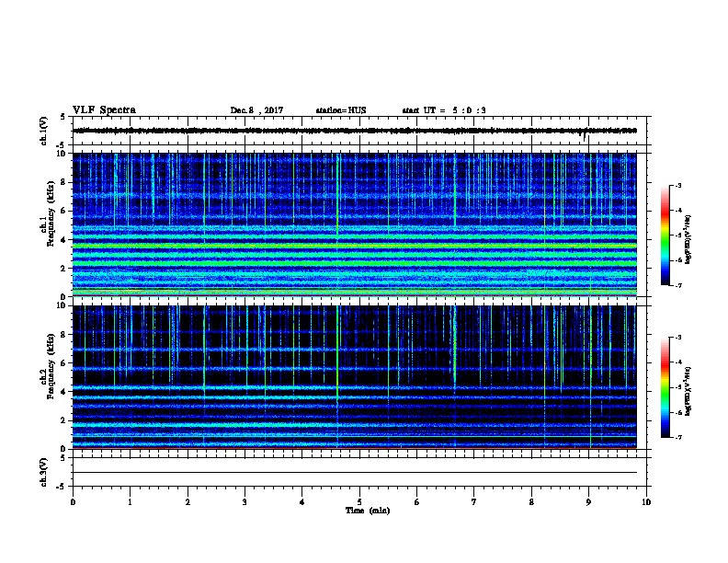Click the "VLF Spectra" plot title
728x563 pixels.
(104, 110)
